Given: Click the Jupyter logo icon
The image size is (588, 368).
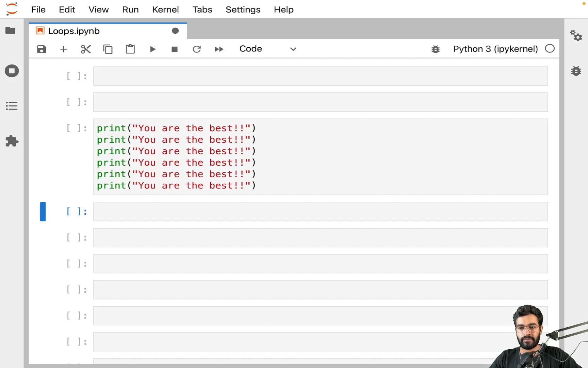Looking at the screenshot, I should click(12, 9).
